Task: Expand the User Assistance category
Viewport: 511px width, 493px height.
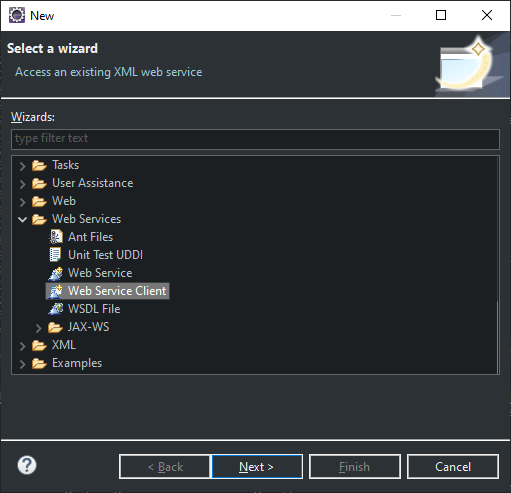Action: tap(22, 184)
